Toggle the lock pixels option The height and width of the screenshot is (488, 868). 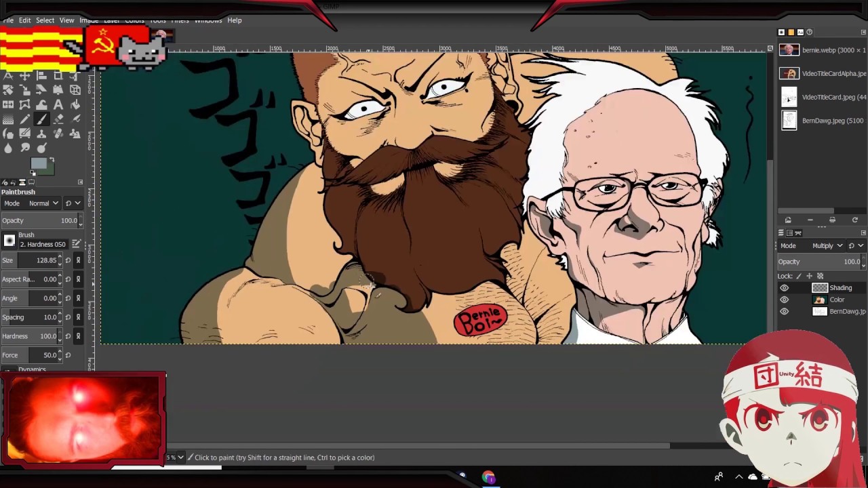click(799, 276)
